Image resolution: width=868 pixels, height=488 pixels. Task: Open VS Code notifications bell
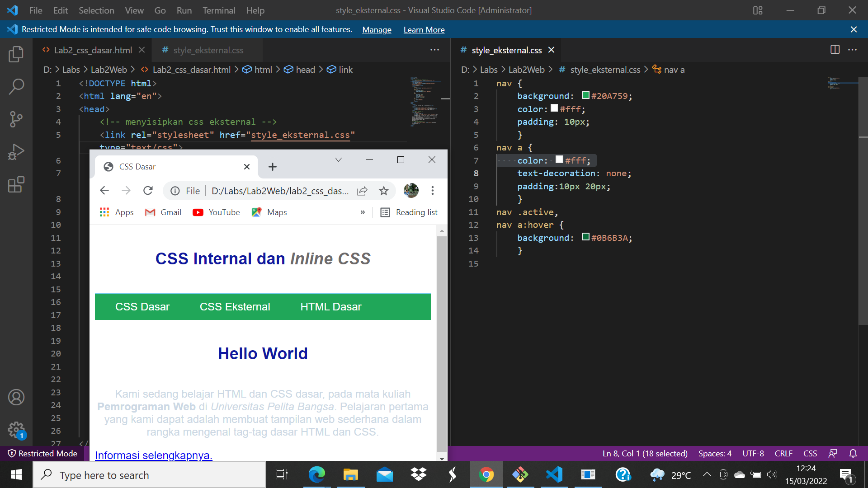point(854,453)
